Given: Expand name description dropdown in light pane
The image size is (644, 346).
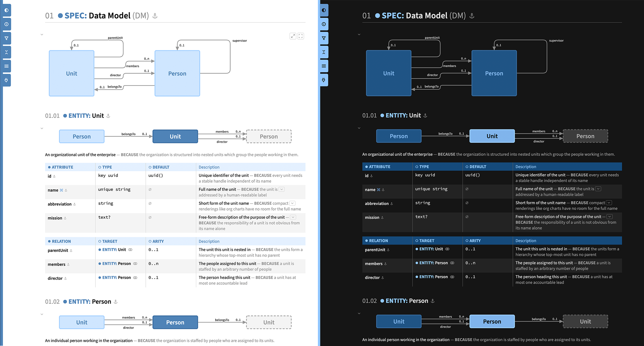Looking at the screenshot, I should pos(281,189).
